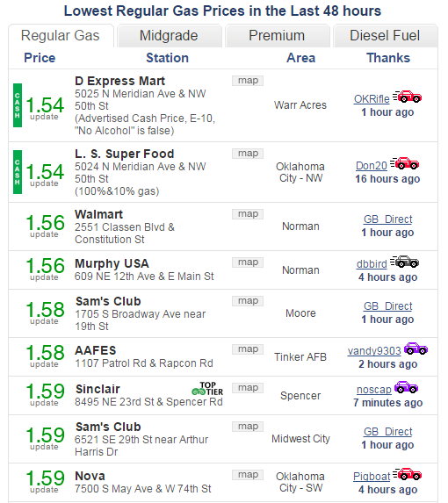Click the green CASH badge for D Express Mart
The width and height of the screenshot is (448, 503).
coord(18,105)
